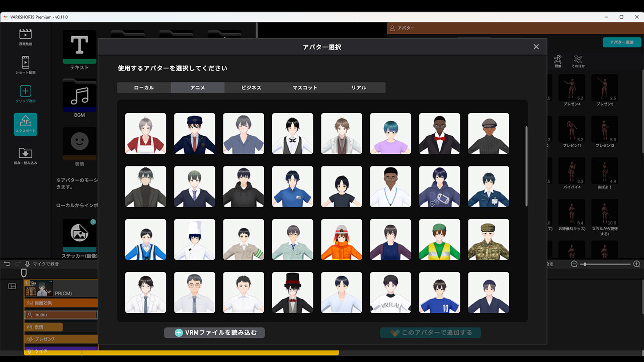Image resolution: width=644 pixels, height=362 pixels.
Task: Click the VRMファイルを読み込む button
Action: (x=214, y=332)
